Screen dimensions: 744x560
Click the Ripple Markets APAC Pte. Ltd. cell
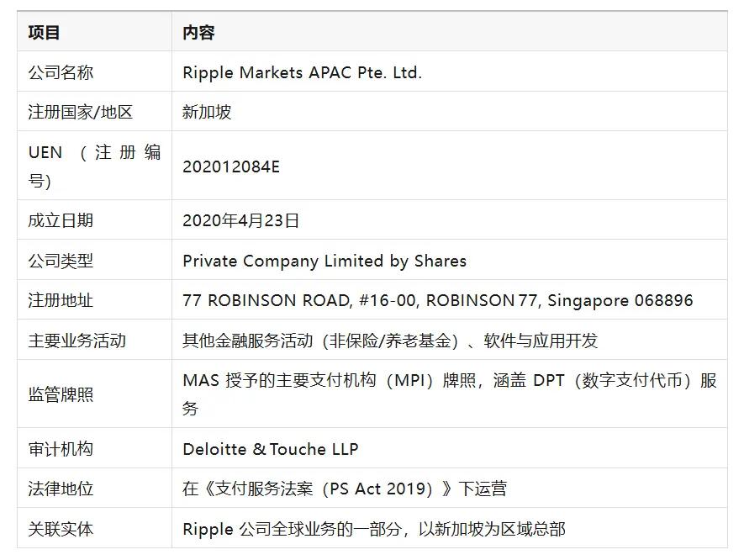point(302,72)
